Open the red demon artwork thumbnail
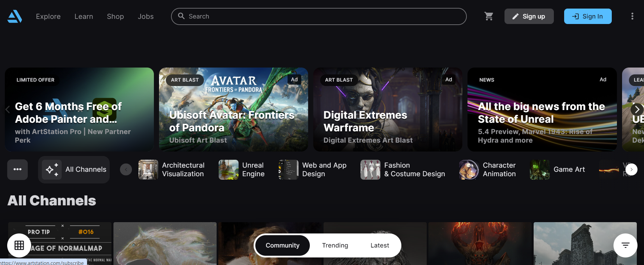The width and height of the screenshot is (644, 265). click(480, 243)
